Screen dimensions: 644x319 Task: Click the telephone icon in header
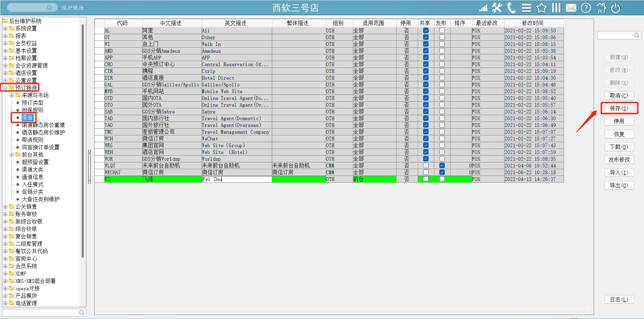pos(512,8)
